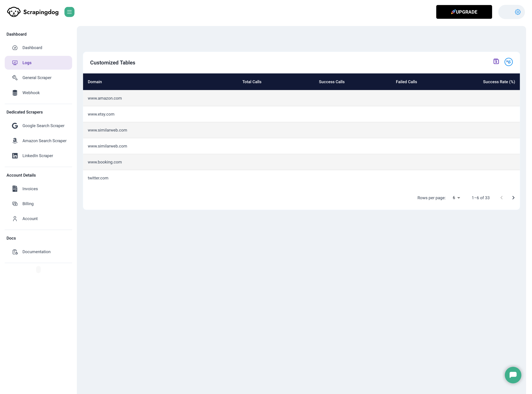Viewport: 532px width, 394px height.
Task: Click the Scrapingdog brand name
Action: (41, 12)
